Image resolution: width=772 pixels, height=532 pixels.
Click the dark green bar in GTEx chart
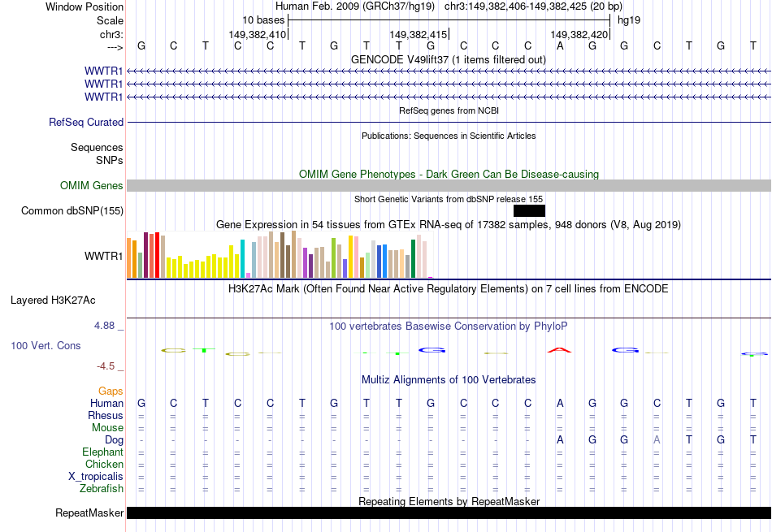click(x=413, y=259)
